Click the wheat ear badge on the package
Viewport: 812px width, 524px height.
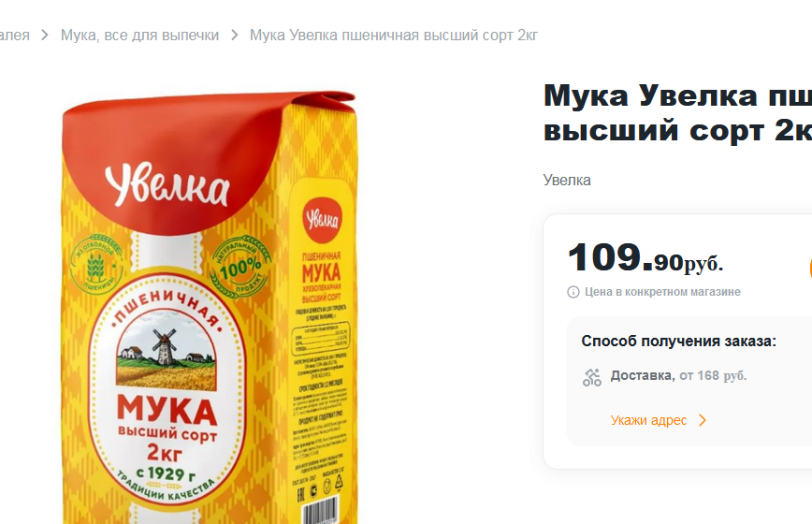click(x=96, y=265)
